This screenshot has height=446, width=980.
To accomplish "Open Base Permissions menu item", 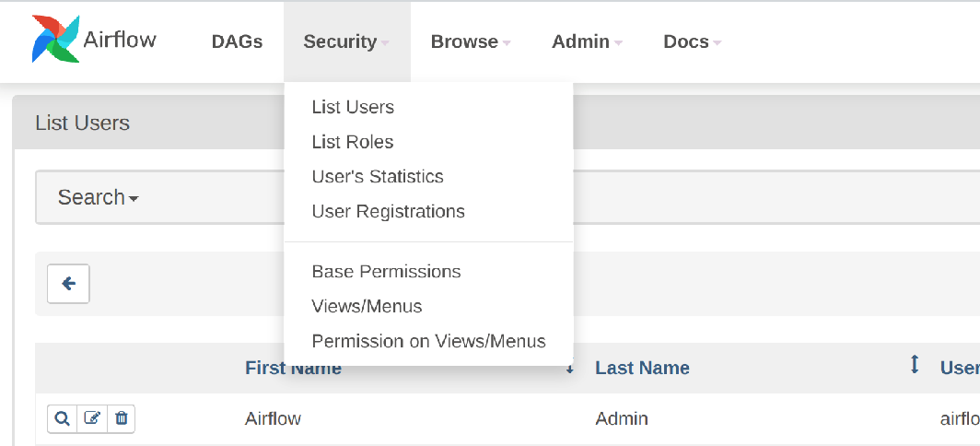I will (386, 272).
